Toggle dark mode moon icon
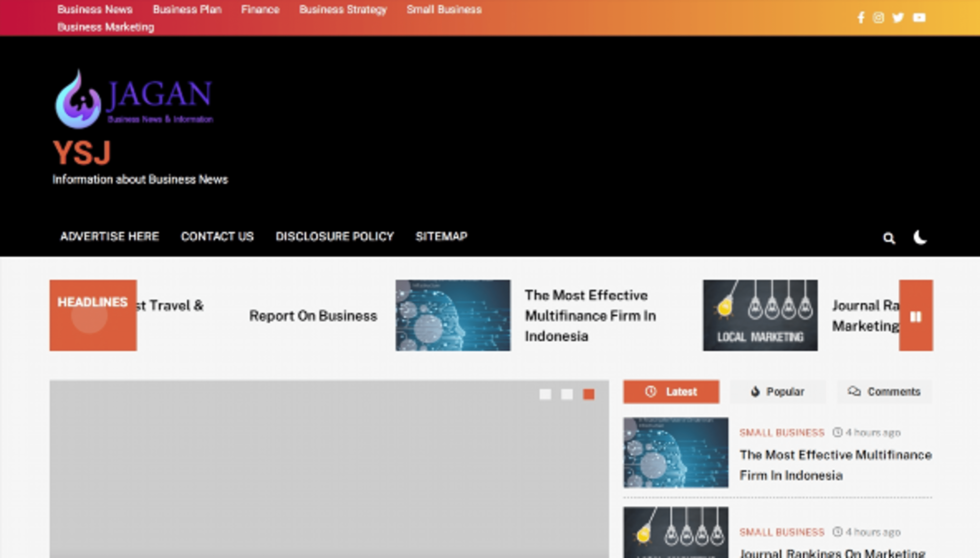The width and height of the screenshot is (980, 558). (920, 238)
